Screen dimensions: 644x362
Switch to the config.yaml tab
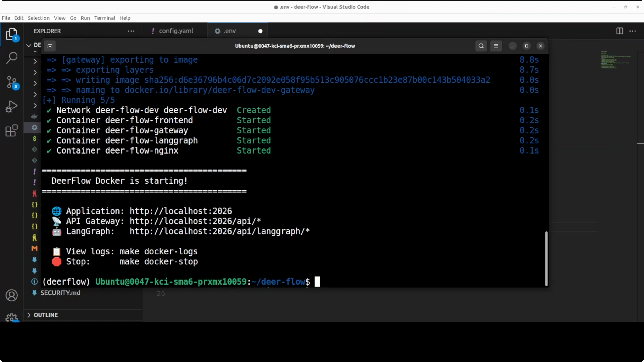[176, 31]
